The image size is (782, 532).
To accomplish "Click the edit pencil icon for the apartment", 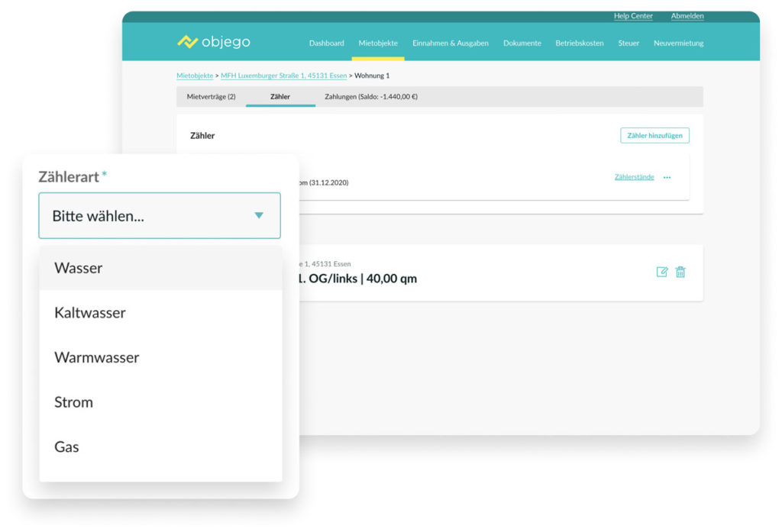I will [x=662, y=272].
